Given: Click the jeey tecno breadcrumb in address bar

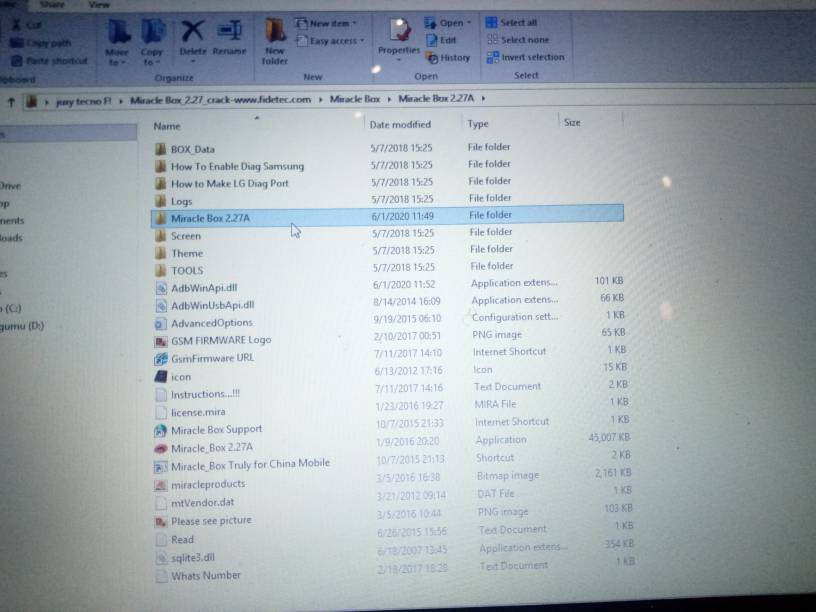Looking at the screenshot, I should click(x=83, y=101).
